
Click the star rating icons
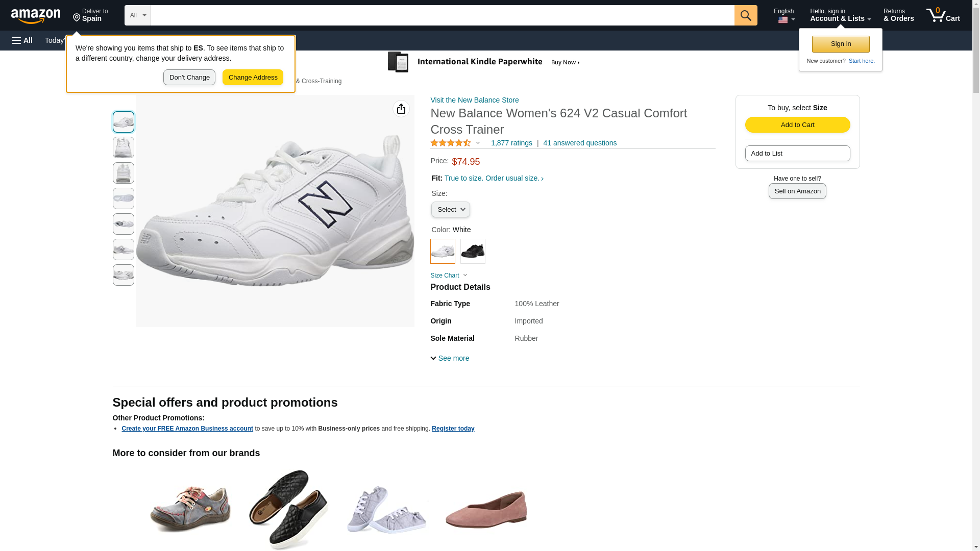(x=451, y=143)
